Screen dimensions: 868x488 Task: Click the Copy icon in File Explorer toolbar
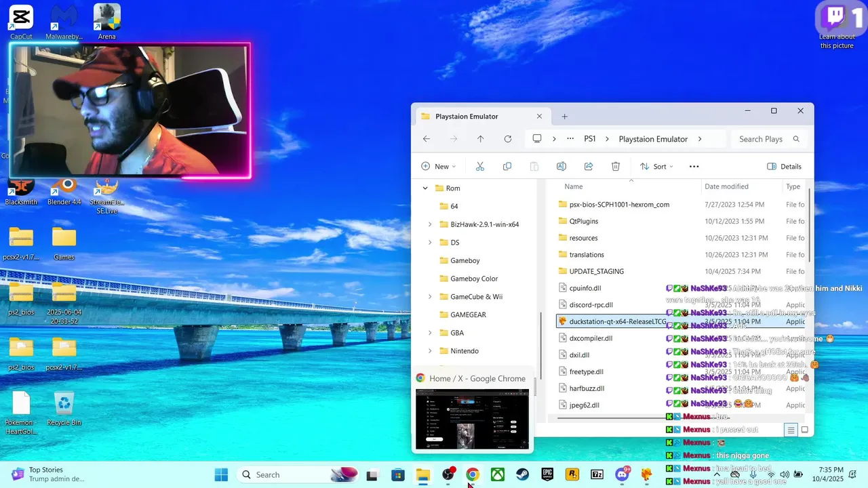pyautogui.click(x=507, y=166)
